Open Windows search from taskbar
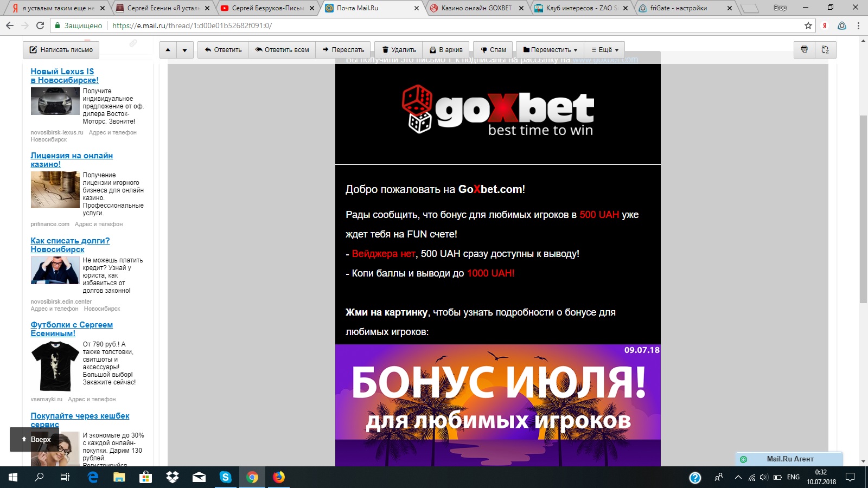868x488 pixels. (39, 477)
